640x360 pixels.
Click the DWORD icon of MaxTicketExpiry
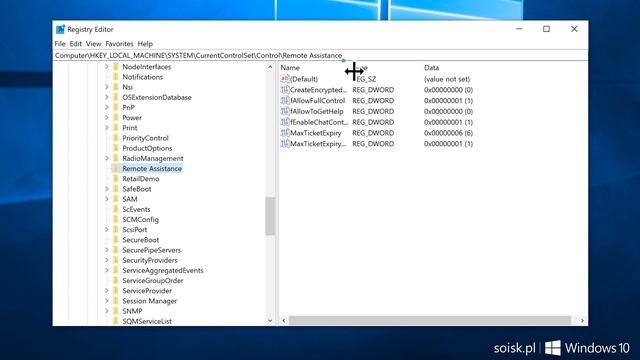[285, 133]
